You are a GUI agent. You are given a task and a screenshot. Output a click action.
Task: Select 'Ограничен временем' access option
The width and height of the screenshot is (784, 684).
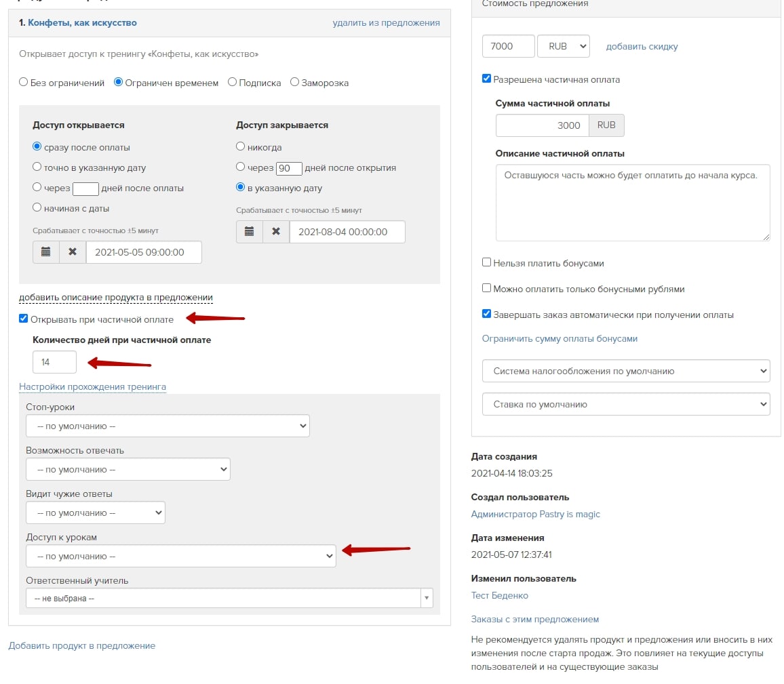pos(118,82)
